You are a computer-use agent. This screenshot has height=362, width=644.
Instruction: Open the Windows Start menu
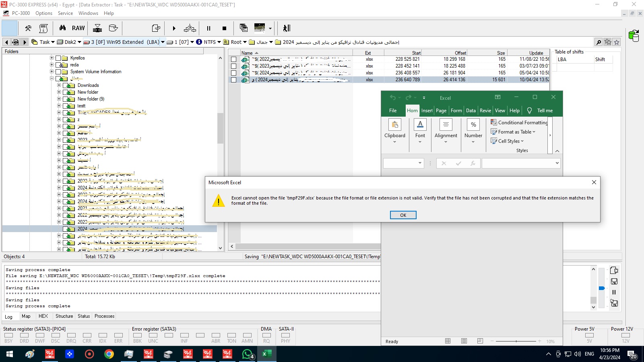pyautogui.click(x=10, y=354)
